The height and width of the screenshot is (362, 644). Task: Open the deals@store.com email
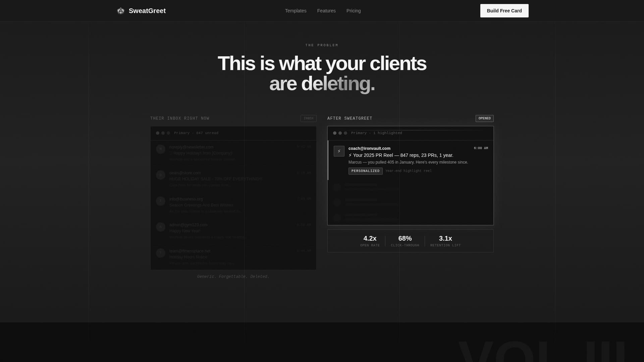[x=233, y=179]
